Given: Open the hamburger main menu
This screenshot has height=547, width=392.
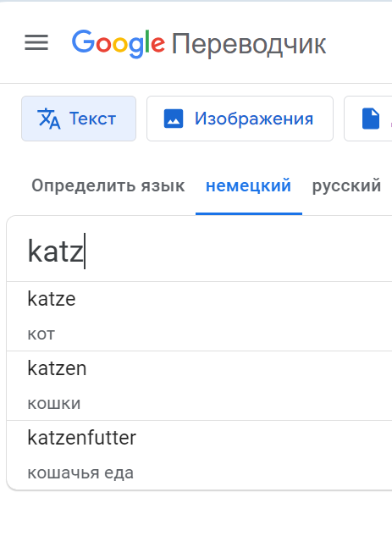Looking at the screenshot, I should tap(36, 43).
